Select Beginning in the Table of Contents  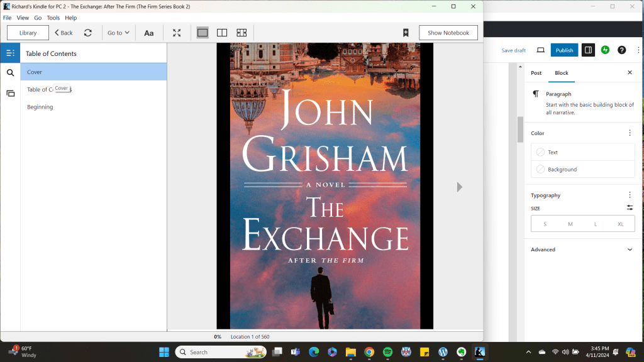click(40, 107)
